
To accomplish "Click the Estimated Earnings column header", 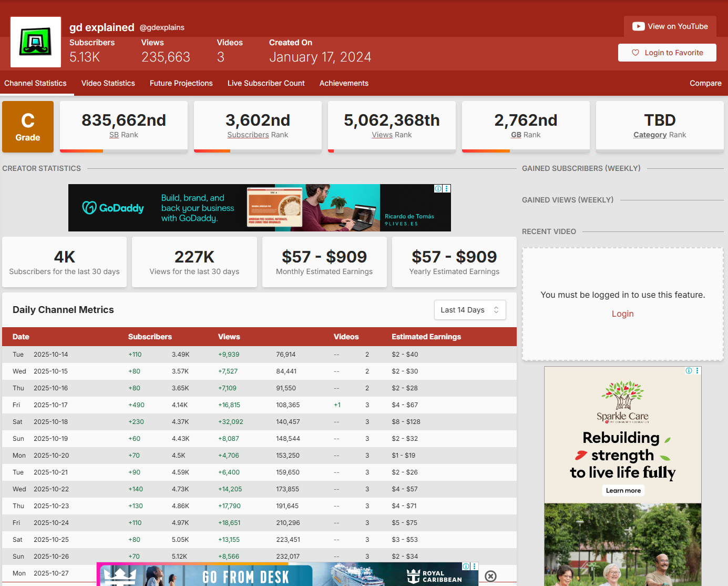I will point(426,337).
